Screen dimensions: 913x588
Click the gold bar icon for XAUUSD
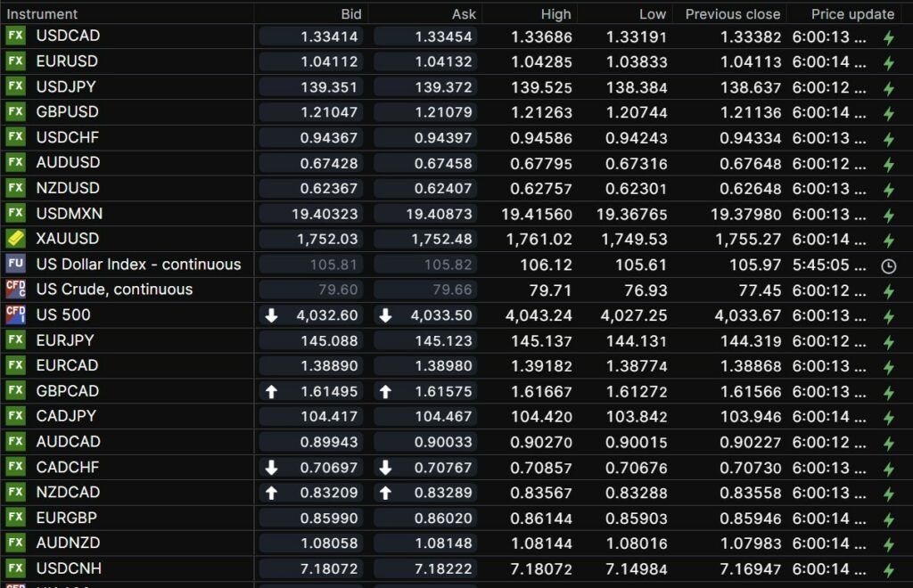[16, 239]
